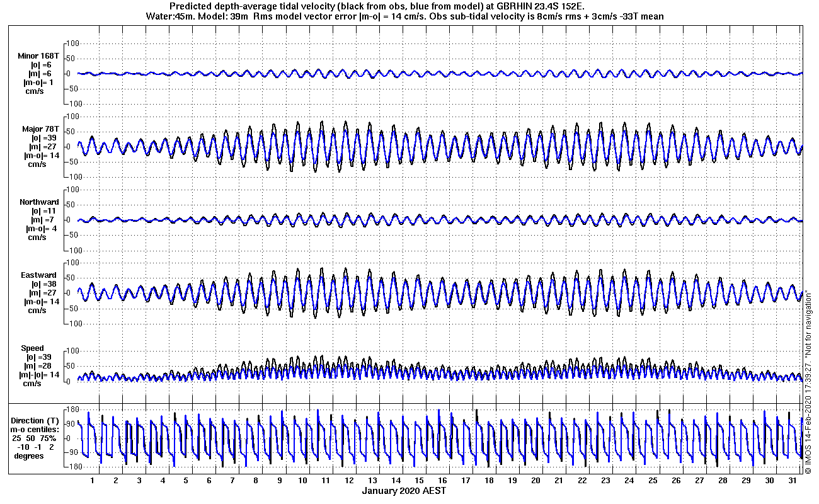Screen dimensions: 819x504
Task: Click the 'Eastward' panel label
Action: coord(40,275)
